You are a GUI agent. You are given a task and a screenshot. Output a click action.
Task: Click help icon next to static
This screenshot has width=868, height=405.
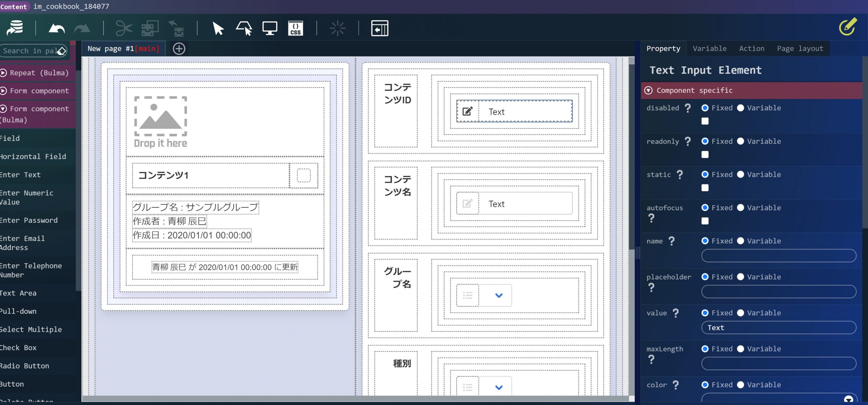680,175
